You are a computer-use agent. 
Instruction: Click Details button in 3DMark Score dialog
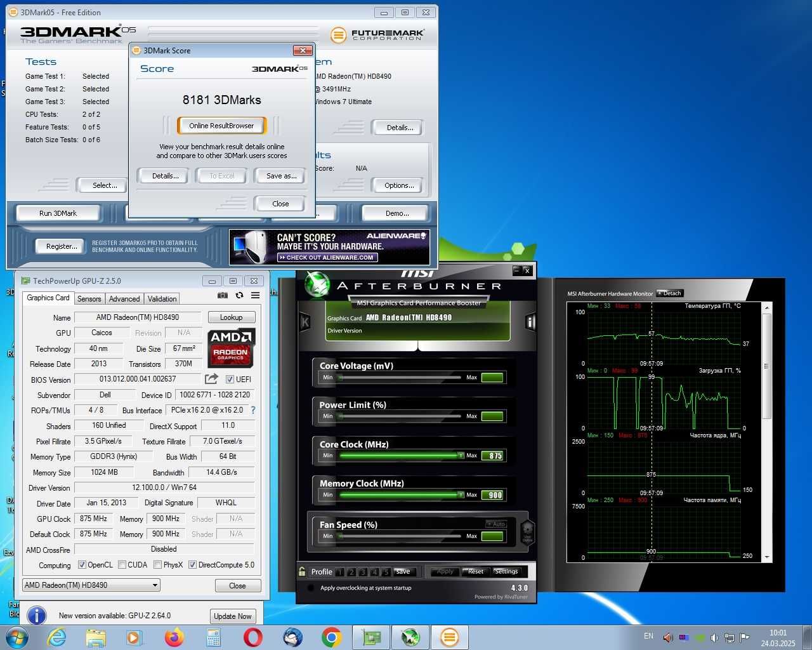coord(165,176)
